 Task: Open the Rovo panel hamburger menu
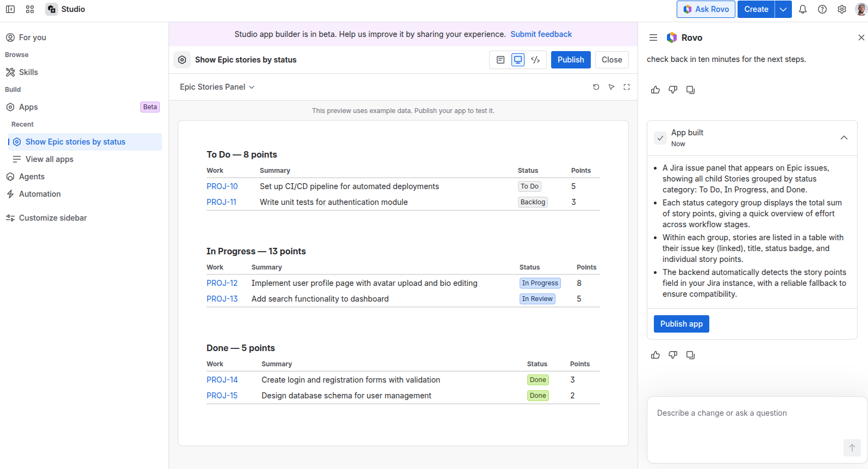[x=653, y=37]
